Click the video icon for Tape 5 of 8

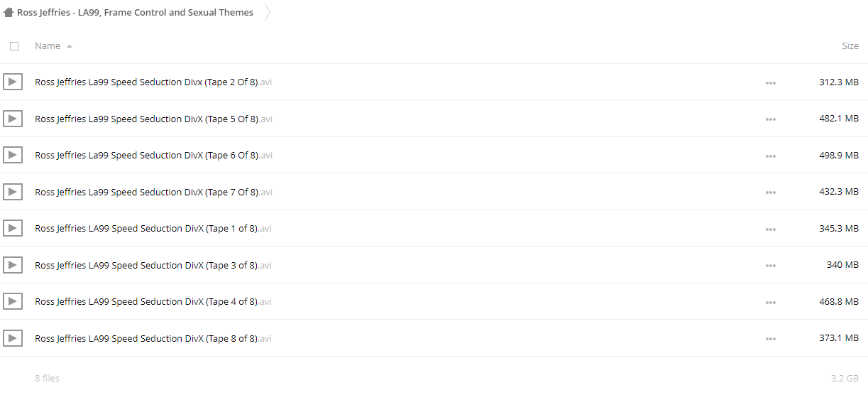pyautogui.click(x=12, y=119)
